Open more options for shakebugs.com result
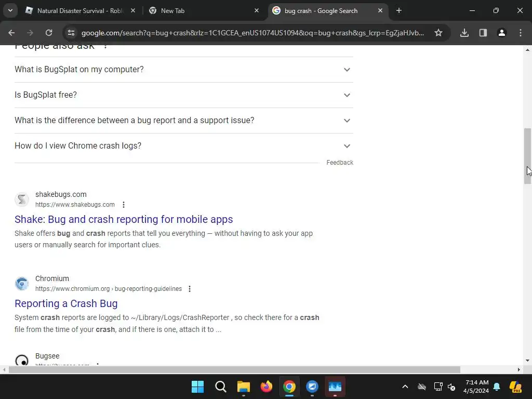 124,205
